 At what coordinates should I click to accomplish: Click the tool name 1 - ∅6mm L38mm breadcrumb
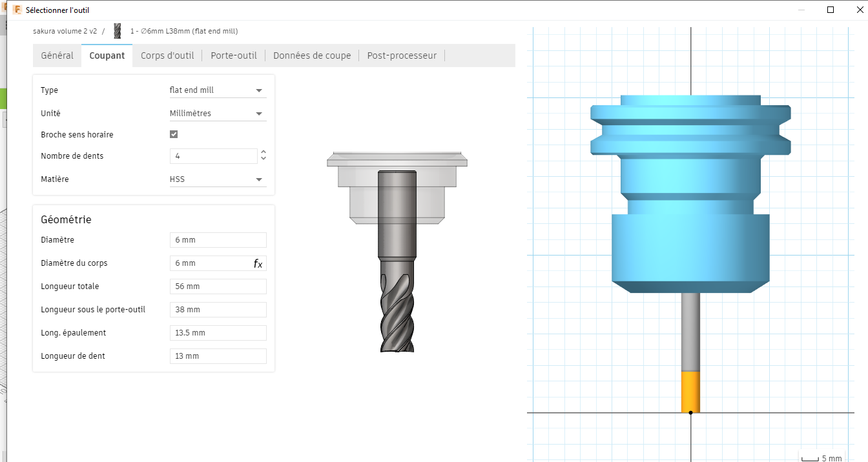click(184, 31)
